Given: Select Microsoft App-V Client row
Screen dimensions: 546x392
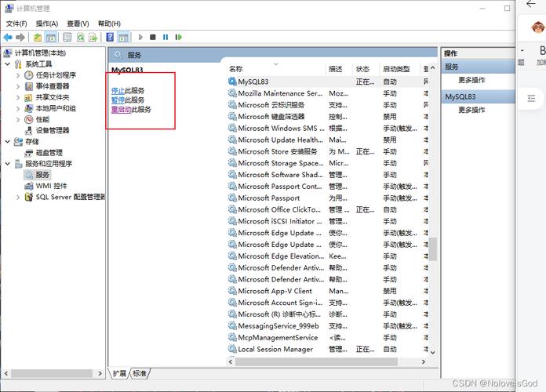Looking at the screenshot, I should (x=329, y=291).
